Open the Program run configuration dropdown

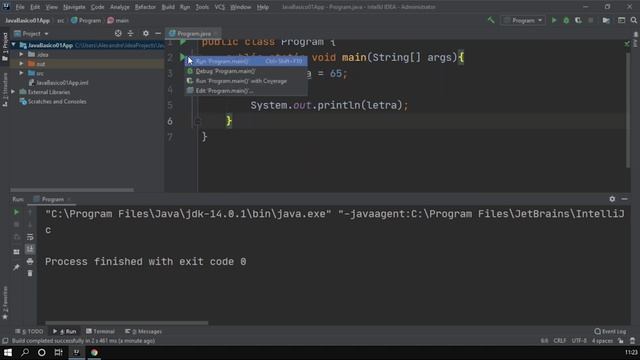[x=523, y=20]
